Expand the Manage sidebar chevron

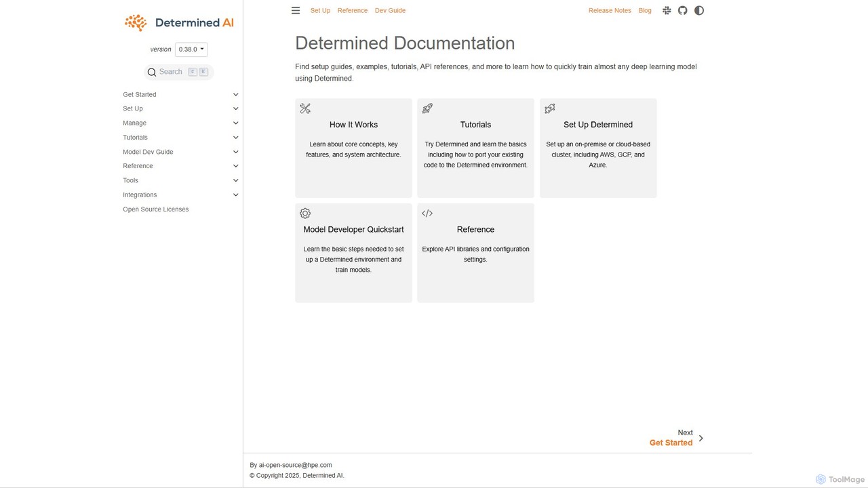click(236, 123)
